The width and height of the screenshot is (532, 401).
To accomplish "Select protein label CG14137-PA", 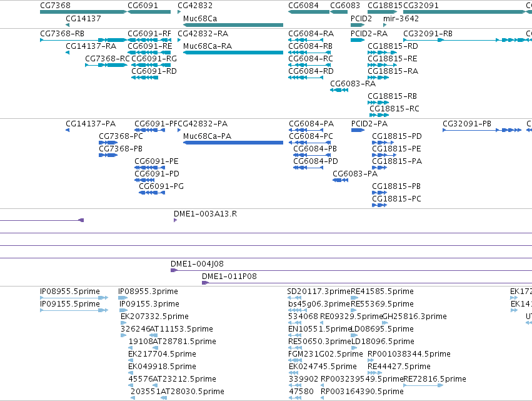I will pyautogui.click(x=91, y=124).
